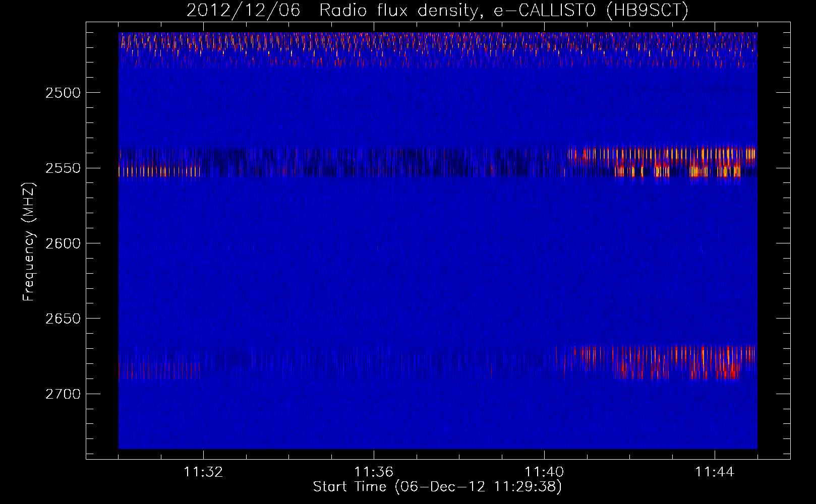Select the 2600 frequency axis label
This screenshot has width=816, height=504.
tap(63, 243)
